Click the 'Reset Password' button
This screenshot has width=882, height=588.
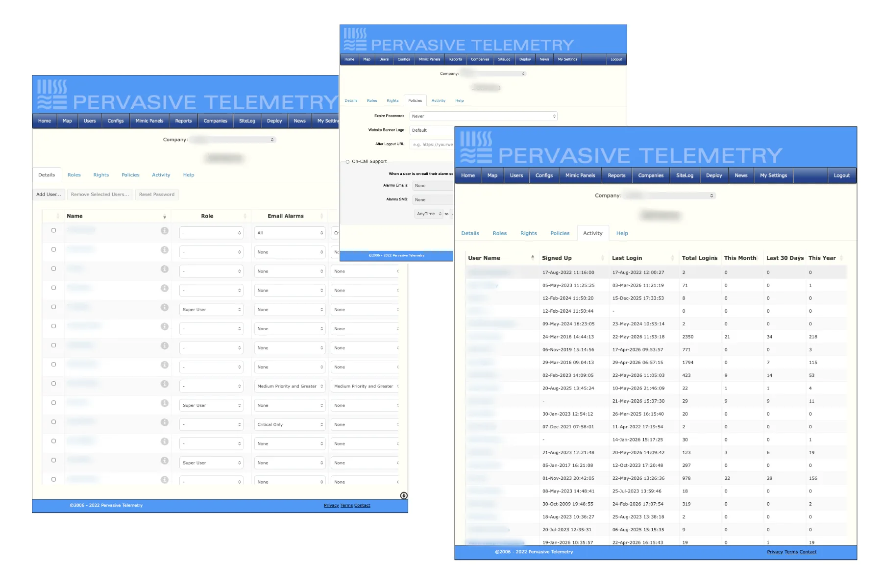click(x=157, y=195)
